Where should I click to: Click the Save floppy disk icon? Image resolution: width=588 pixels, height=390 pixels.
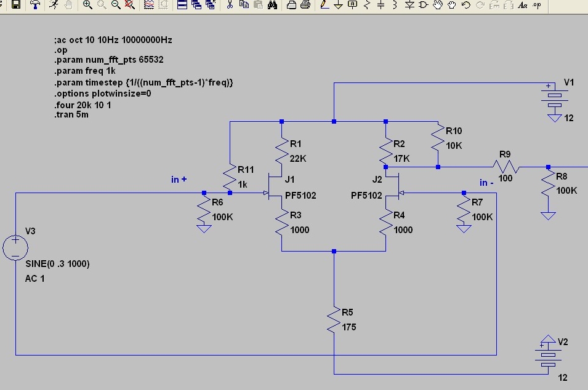[16, 4]
